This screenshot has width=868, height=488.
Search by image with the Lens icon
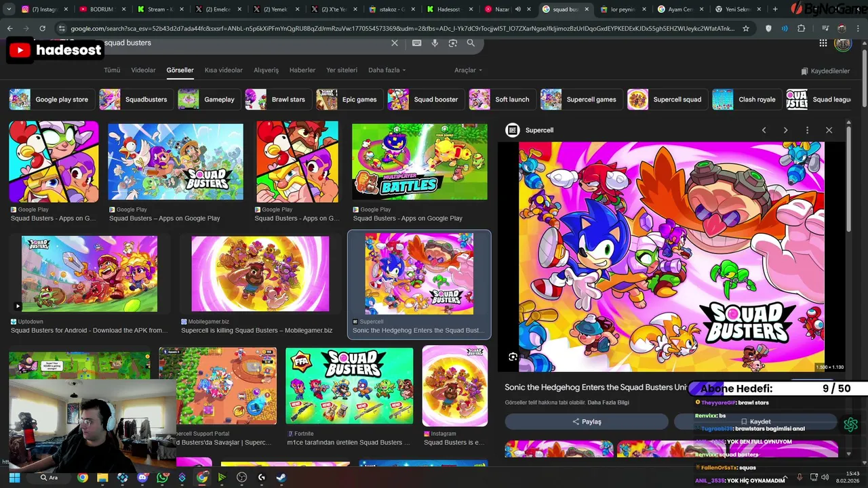pyautogui.click(x=453, y=43)
